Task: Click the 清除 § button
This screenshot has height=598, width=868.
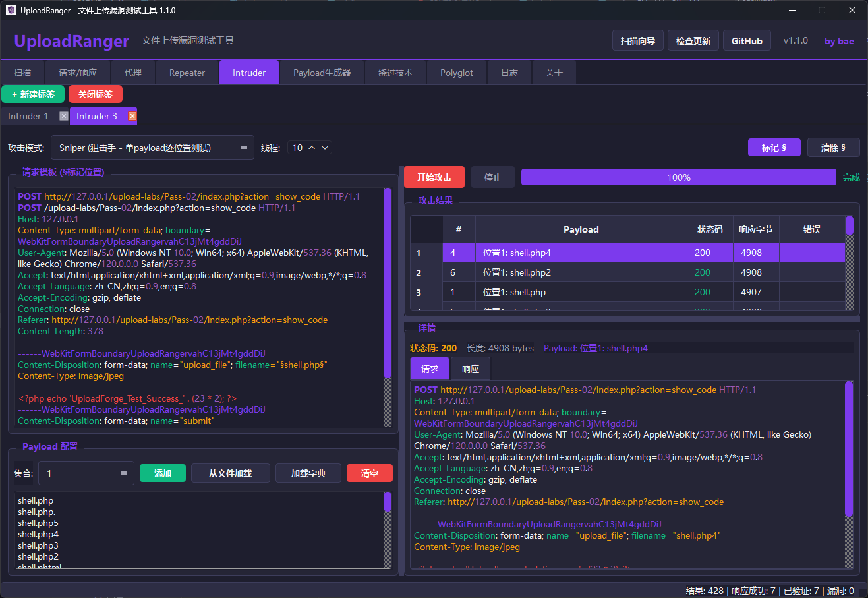Action: coord(833,148)
